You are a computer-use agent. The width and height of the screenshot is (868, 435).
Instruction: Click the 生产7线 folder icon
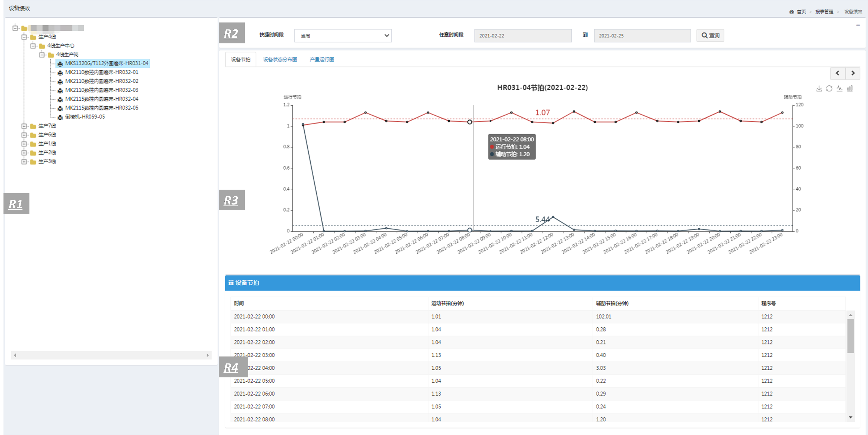click(33, 126)
